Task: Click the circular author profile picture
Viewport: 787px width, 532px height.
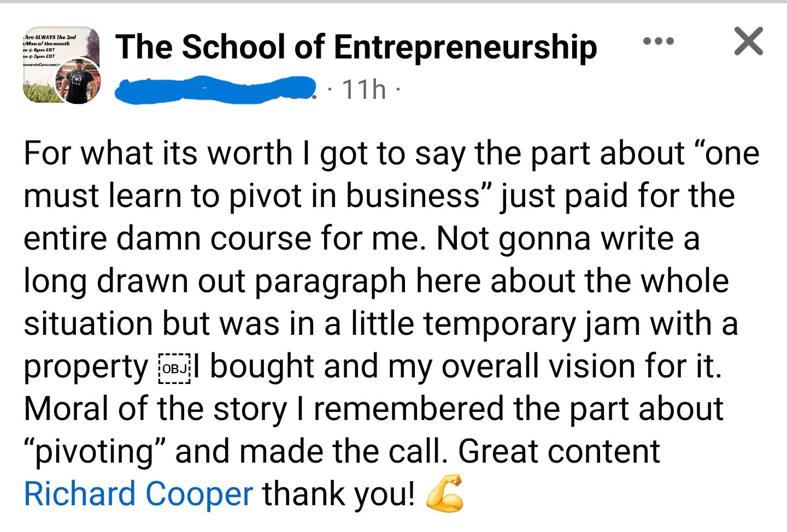Action: click(80, 81)
